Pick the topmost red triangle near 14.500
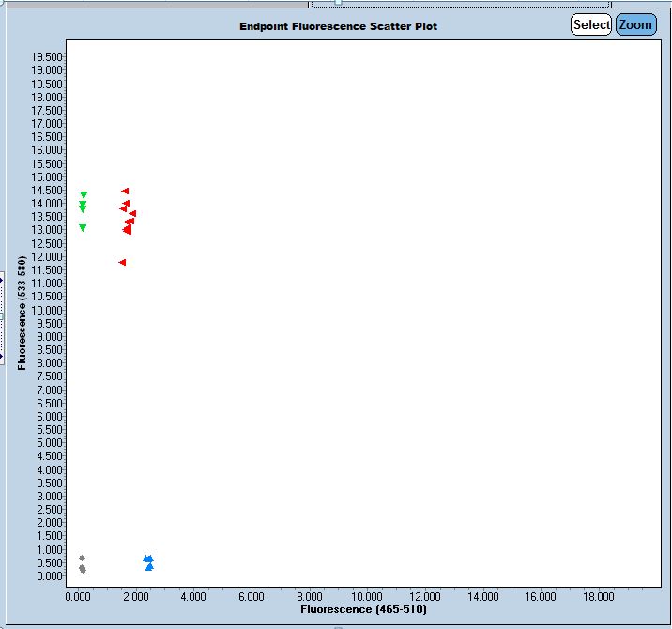 click(125, 192)
